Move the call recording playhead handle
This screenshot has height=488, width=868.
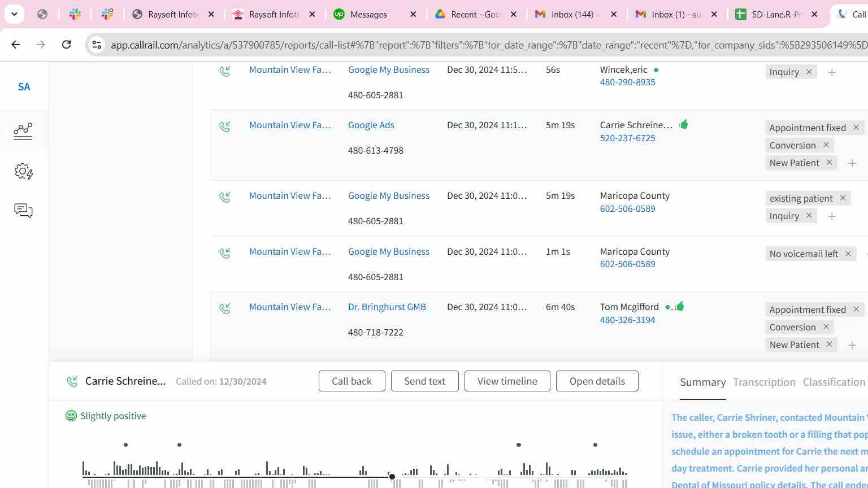(392, 477)
